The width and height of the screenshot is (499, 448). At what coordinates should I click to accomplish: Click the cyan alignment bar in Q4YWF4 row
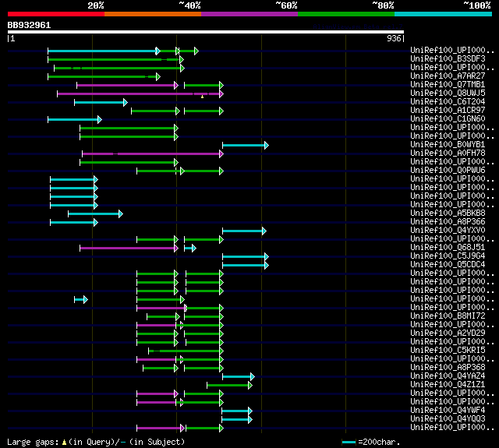pyautogui.click(x=235, y=411)
